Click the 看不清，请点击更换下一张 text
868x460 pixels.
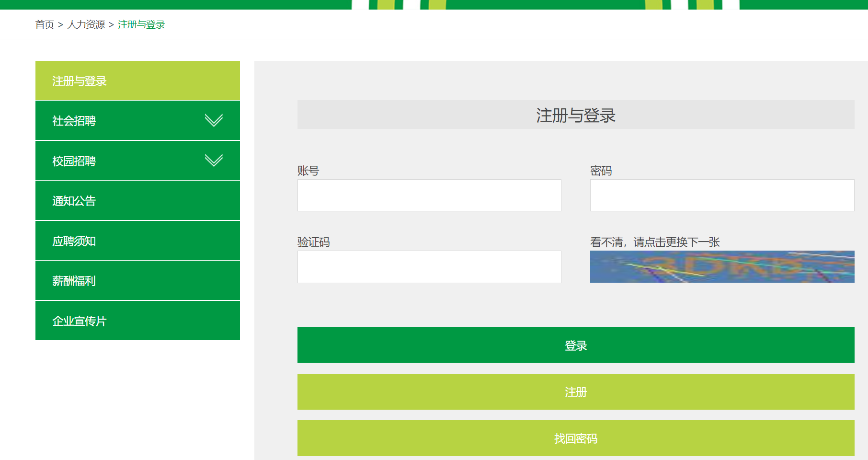655,242
